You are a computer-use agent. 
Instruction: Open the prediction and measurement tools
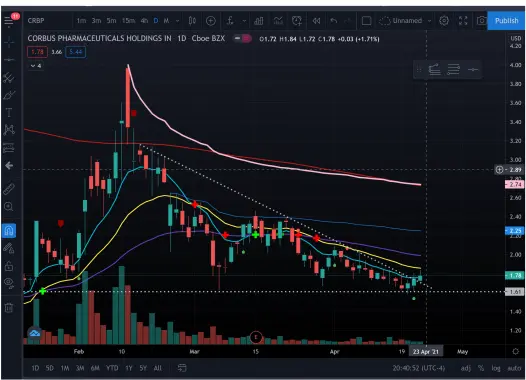(9, 148)
